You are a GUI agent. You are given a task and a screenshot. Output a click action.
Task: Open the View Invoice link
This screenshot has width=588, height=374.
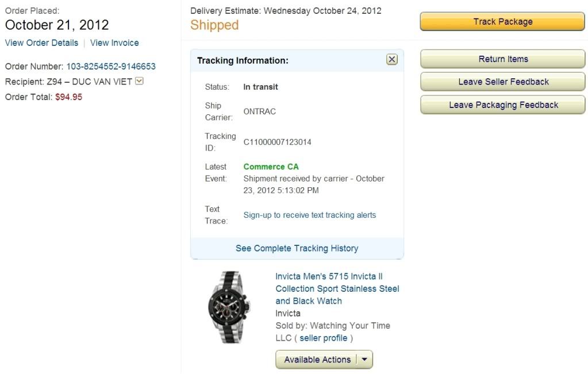tap(114, 43)
